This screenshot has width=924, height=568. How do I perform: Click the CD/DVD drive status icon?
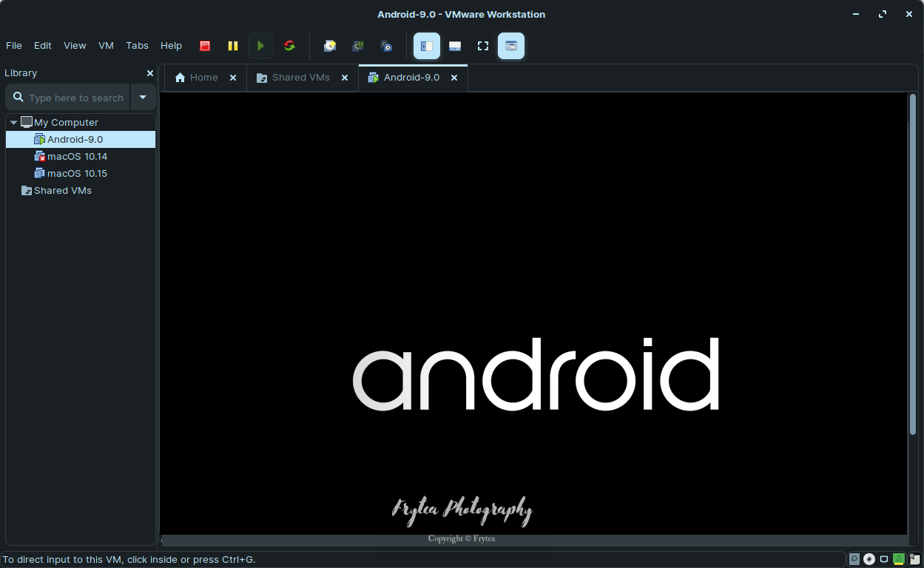point(869,559)
